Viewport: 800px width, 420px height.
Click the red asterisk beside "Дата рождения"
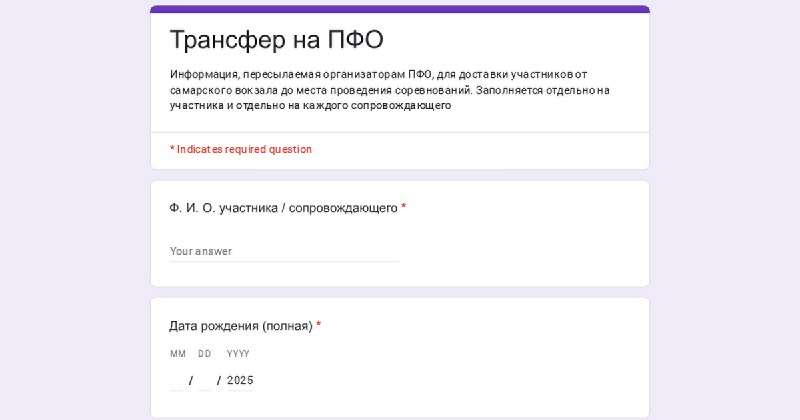(x=318, y=326)
